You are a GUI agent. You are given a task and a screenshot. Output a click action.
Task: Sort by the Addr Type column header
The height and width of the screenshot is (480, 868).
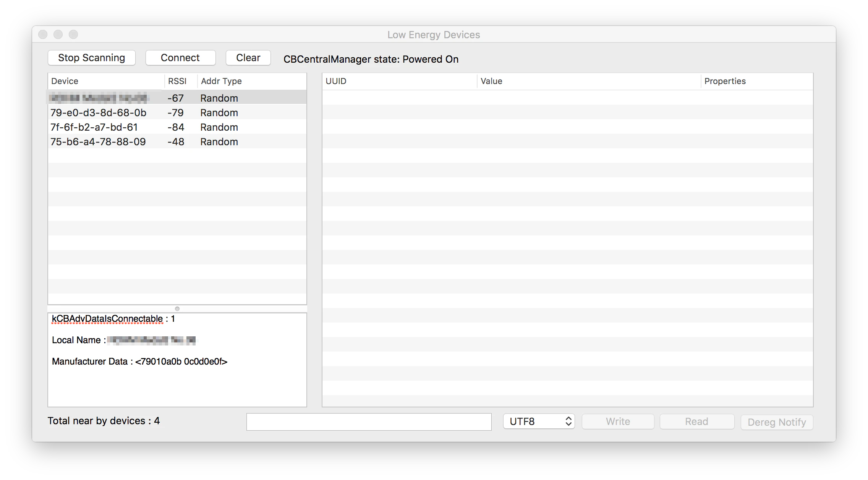[252, 81]
